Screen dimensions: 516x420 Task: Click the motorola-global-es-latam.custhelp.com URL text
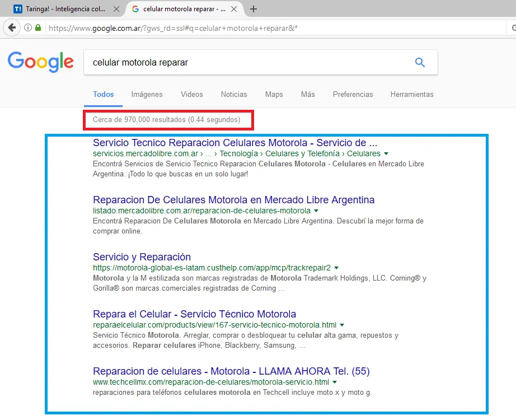[212, 268]
